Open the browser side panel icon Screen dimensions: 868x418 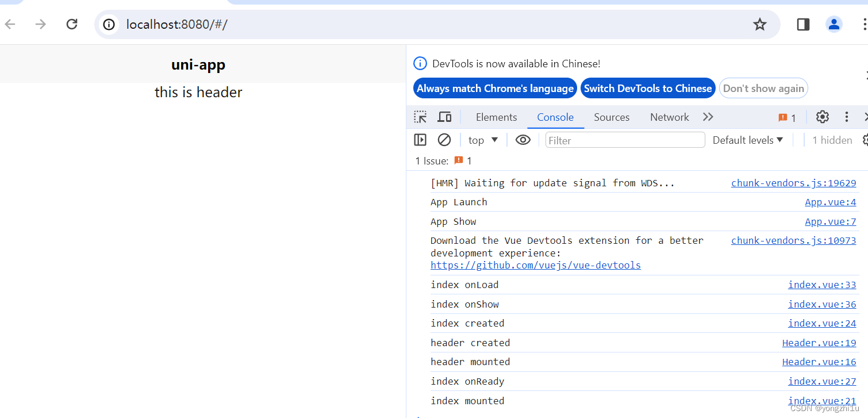point(803,24)
